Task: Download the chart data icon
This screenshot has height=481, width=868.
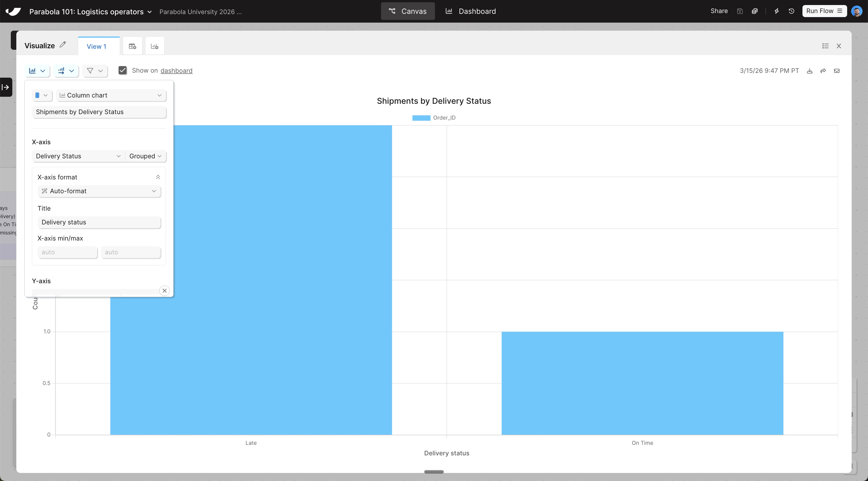Action: point(810,71)
